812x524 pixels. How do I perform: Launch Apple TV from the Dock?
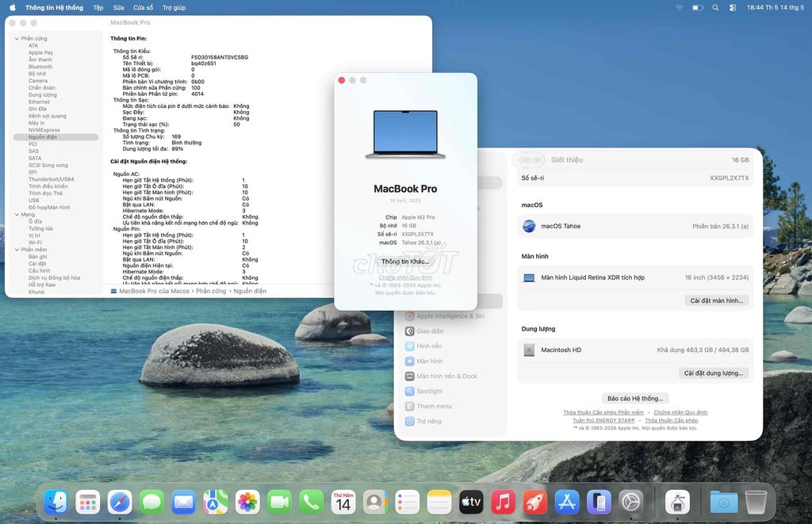click(x=471, y=502)
